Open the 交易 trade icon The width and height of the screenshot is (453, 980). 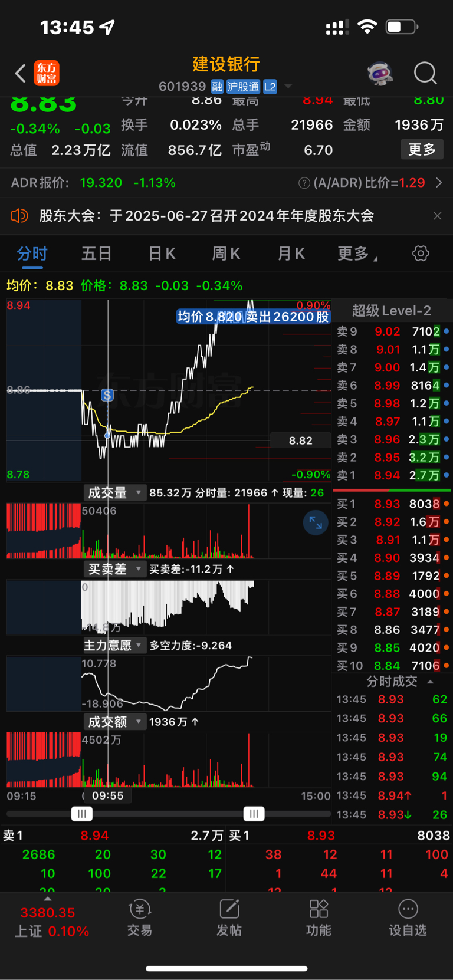tap(140, 918)
